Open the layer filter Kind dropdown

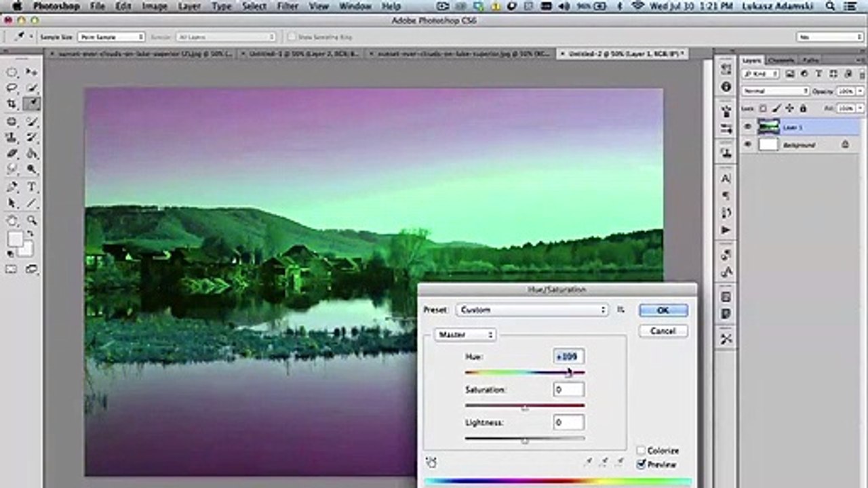[761, 74]
